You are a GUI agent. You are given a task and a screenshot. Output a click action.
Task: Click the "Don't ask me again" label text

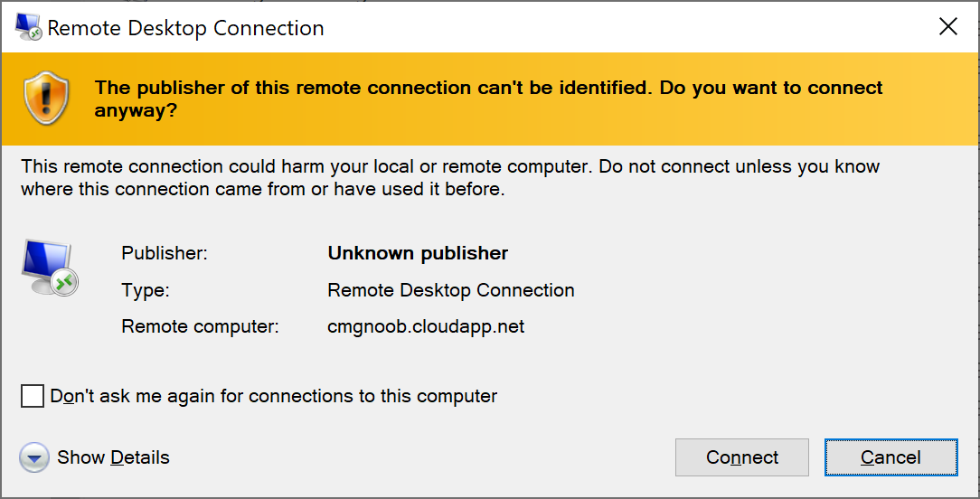(273, 396)
